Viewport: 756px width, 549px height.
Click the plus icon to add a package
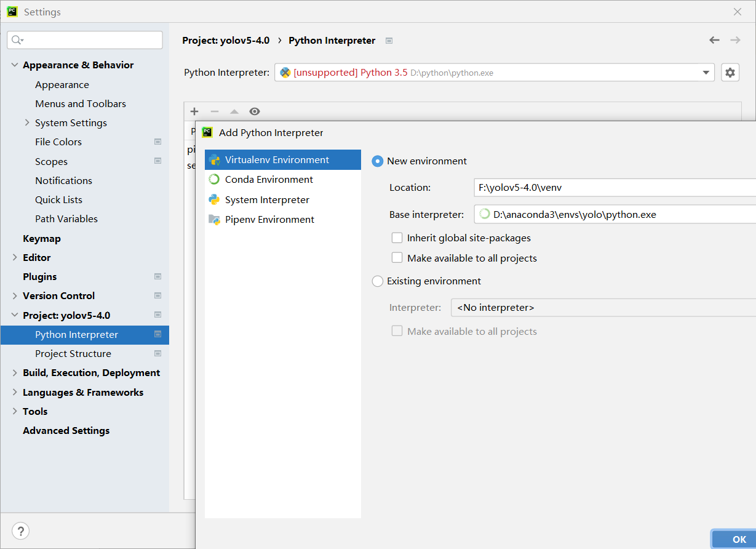pos(194,111)
